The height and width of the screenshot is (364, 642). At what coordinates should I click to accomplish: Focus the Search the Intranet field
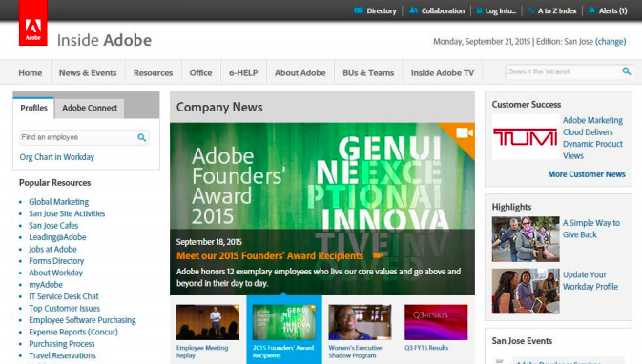coord(563,71)
